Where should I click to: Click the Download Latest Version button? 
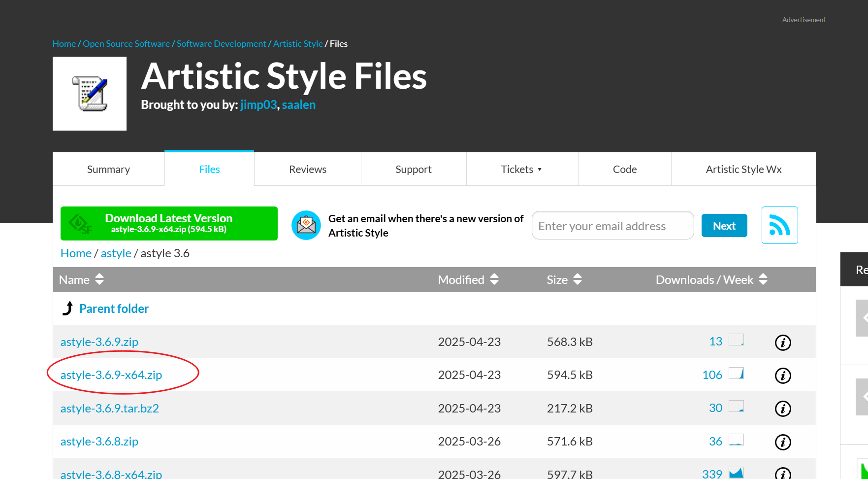tap(169, 223)
